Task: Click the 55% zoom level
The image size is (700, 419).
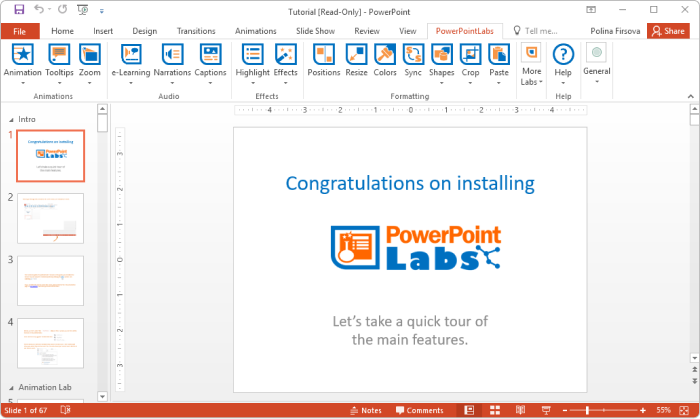Action: (663, 410)
